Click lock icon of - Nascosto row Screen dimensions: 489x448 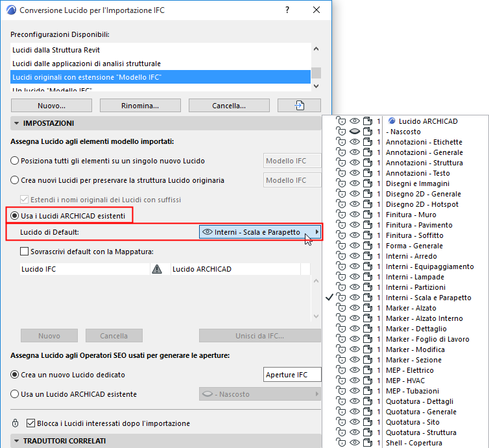[x=341, y=132]
